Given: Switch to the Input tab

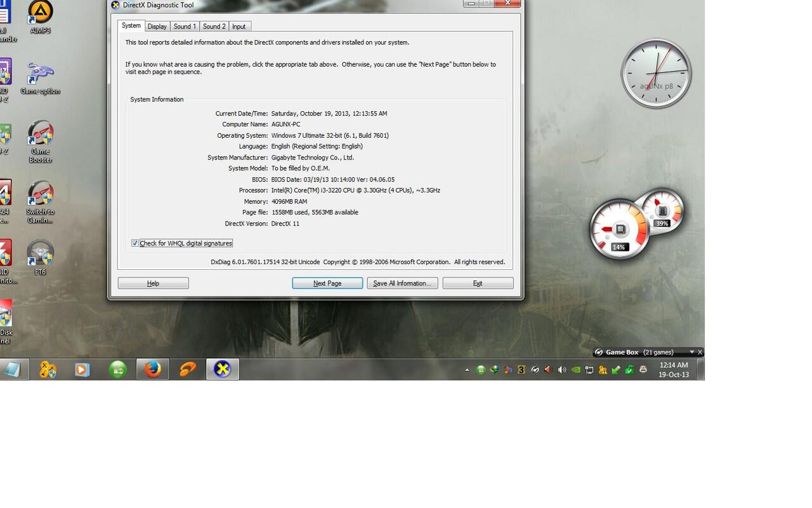Looking at the screenshot, I should (239, 27).
